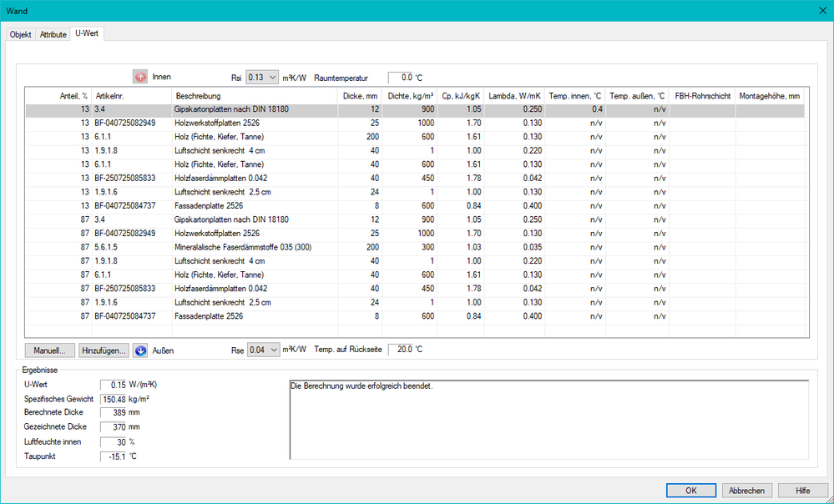
Task: Click the Anteil, % column header
Action: tap(58, 96)
